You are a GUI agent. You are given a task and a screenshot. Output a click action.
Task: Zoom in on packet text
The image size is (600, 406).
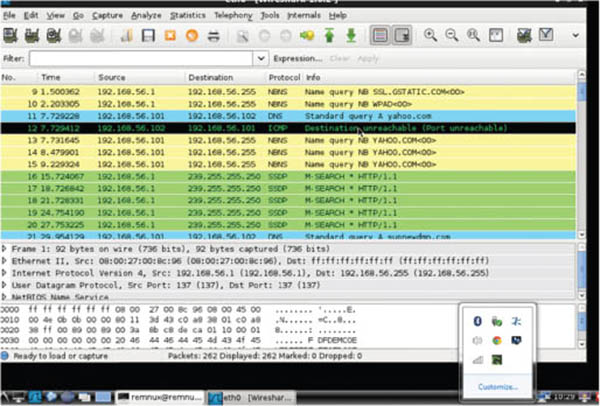430,35
